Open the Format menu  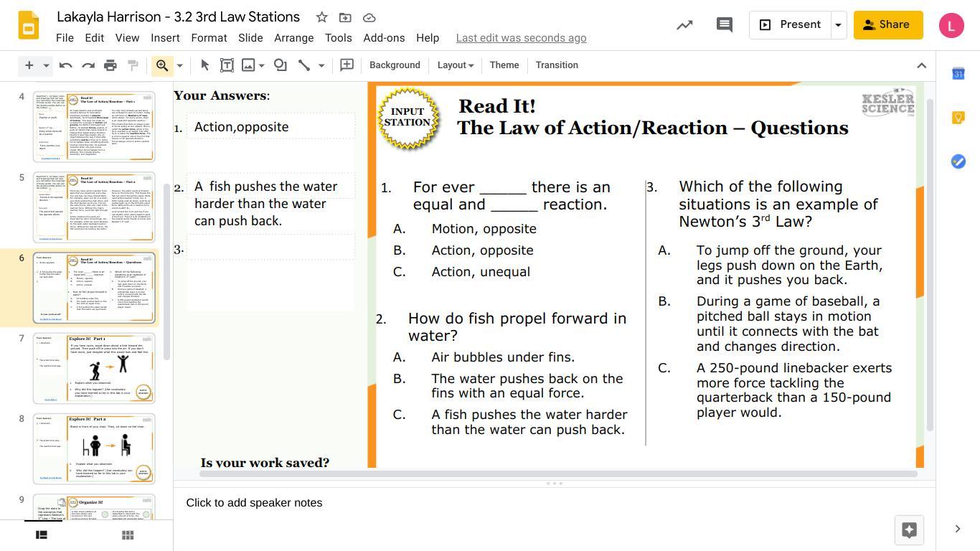pyautogui.click(x=209, y=38)
